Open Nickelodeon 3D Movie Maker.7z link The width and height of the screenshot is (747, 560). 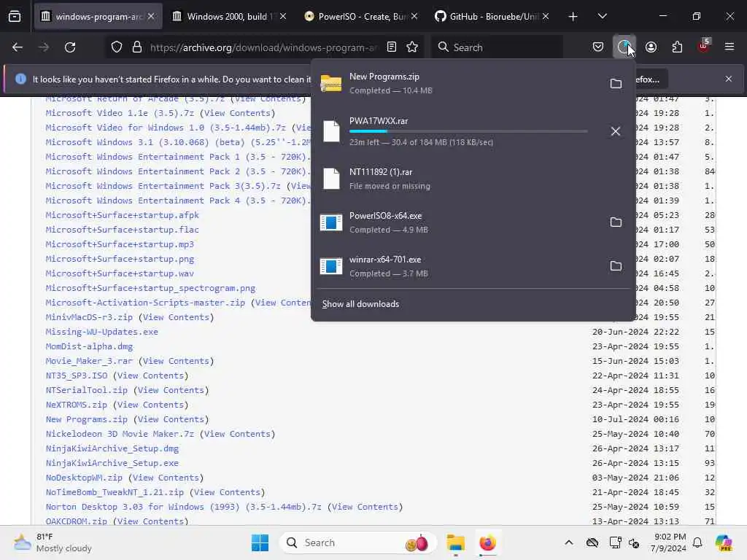120,434
